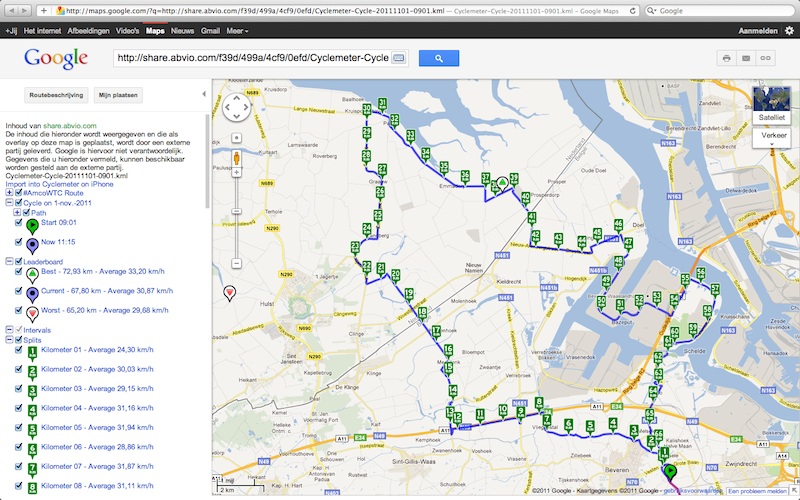The height and width of the screenshot is (500, 800).
Task: Uncheck the #AmcoWTC Route checkbox
Action: pos(19,193)
